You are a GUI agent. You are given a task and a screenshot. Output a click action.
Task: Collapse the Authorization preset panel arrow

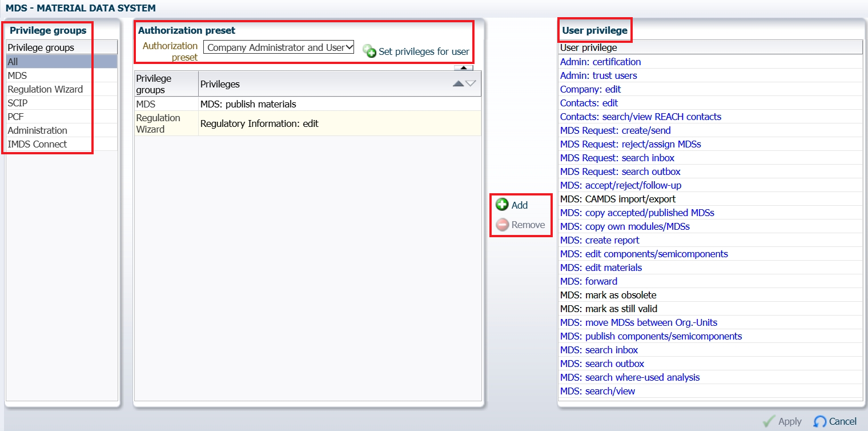463,67
